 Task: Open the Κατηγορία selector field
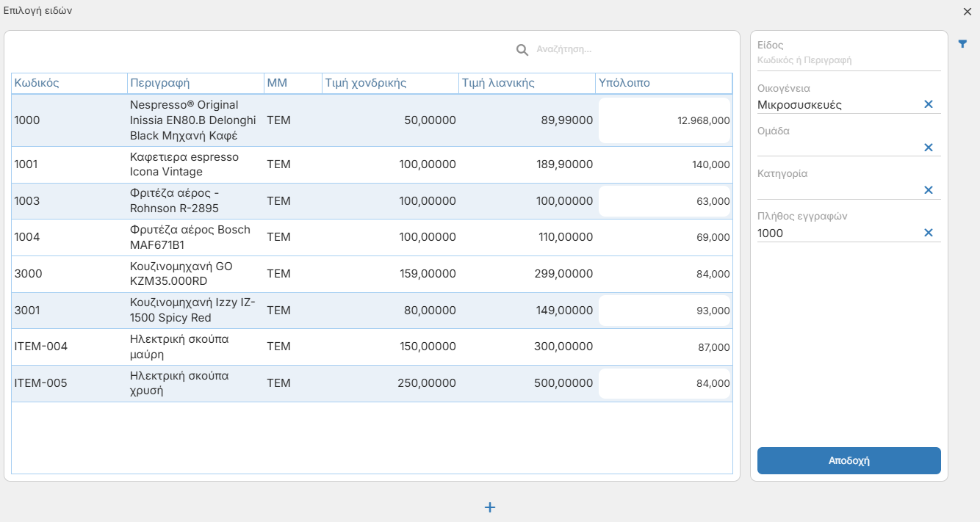(838, 190)
